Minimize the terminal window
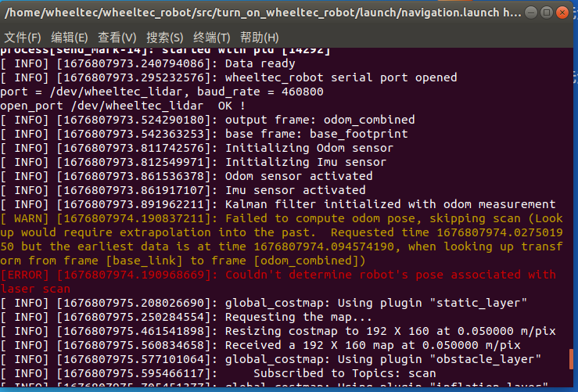578x392 pixels. 531,13
